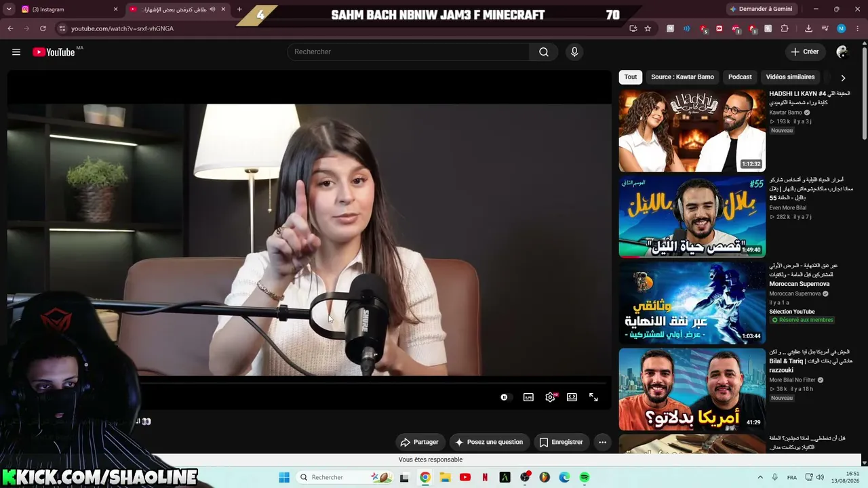Select the Podcast filter chip
The width and height of the screenshot is (868, 488).
[x=740, y=77]
